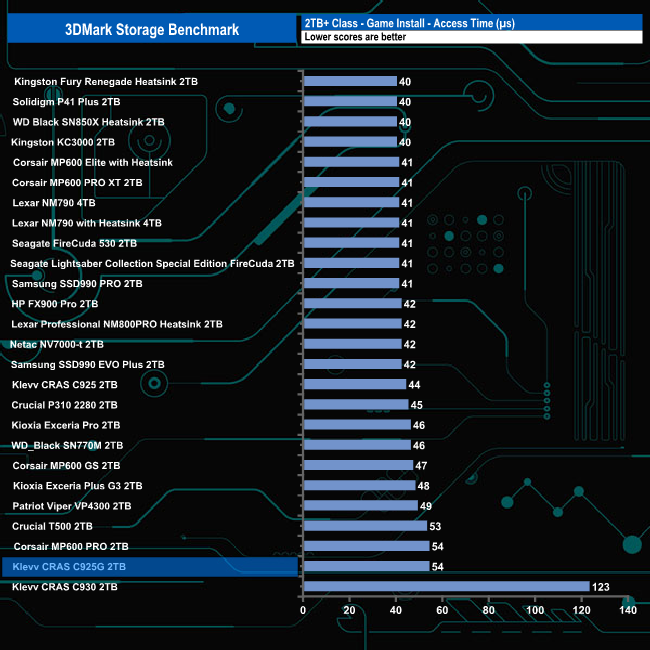Click the '60' axis label
650x650 pixels.
click(x=442, y=610)
